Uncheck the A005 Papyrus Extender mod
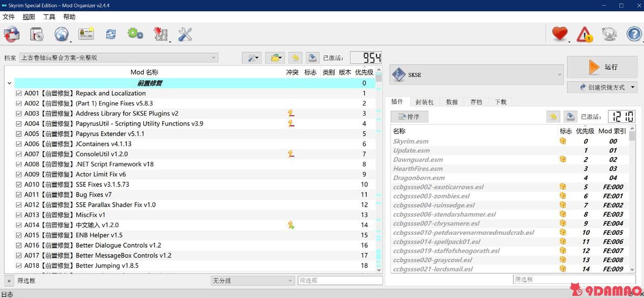The image size is (644, 298). tap(18, 134)
